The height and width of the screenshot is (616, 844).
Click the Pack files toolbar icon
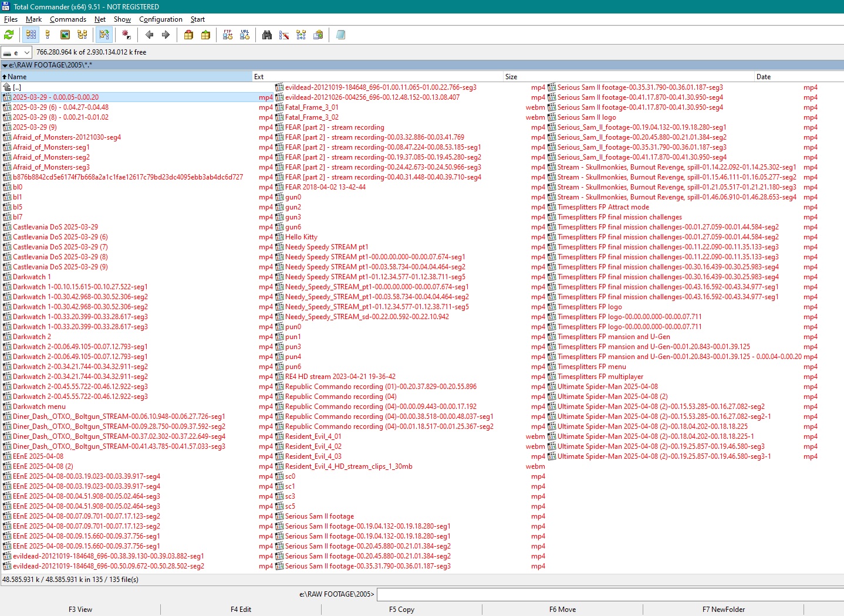click(x=188, y=35)
